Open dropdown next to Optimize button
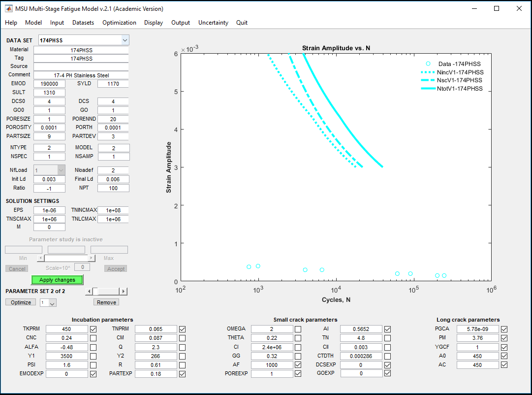 pos(48,303)
